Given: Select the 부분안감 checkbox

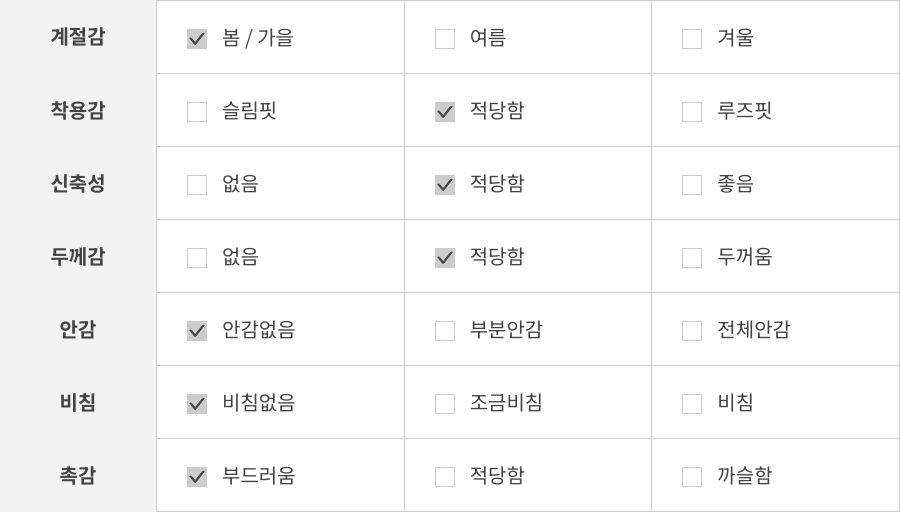Looking at the screenshot, I should point(445,331).
